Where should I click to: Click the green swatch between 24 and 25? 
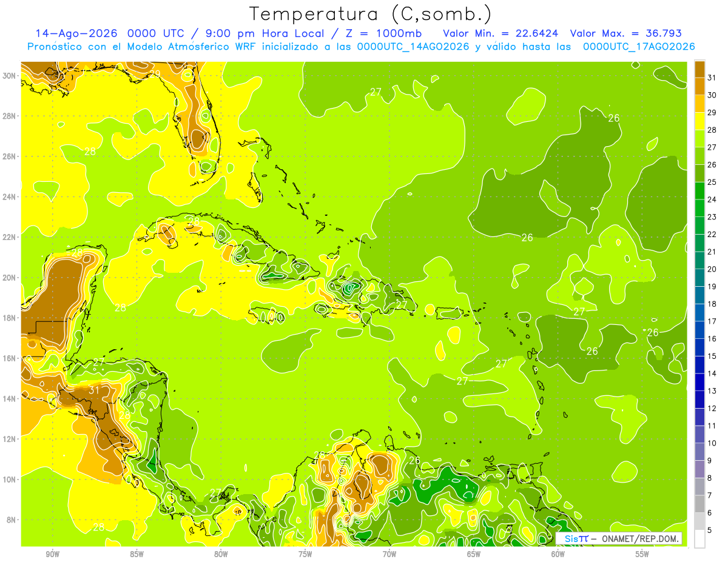point(699,190)
